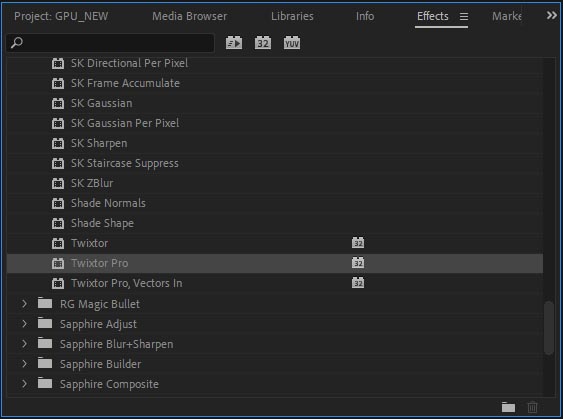
Task: Click the Sapphire Composite folder icon
Action: tap(45, 383)
